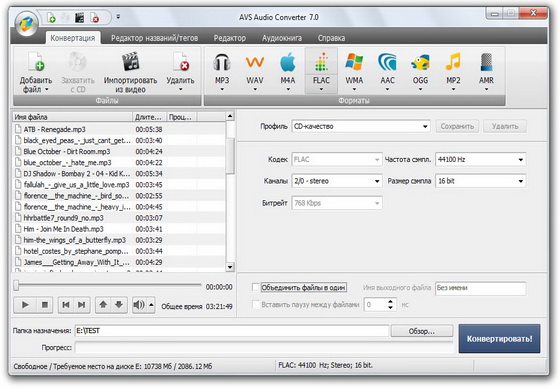Click the AVS application orb logo button

pyautogui.click(x=26, y=24)
